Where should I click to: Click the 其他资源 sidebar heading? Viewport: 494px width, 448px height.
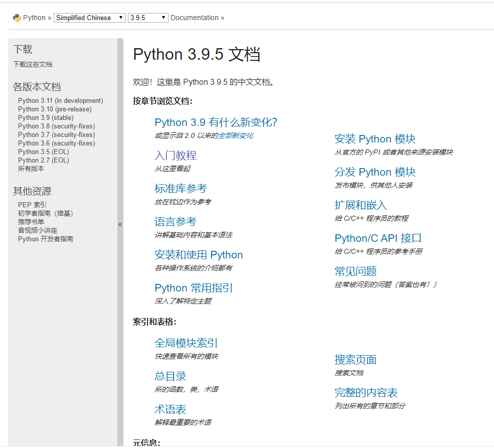(x=32, y=191)
